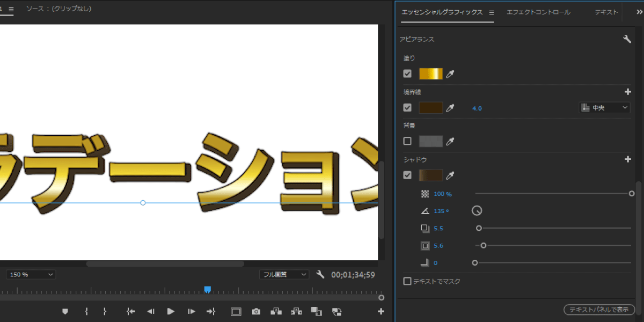Add another shadow with シャドウ plus icon
The width and height of the screenshot is (644, 322).
coord(628,159)
